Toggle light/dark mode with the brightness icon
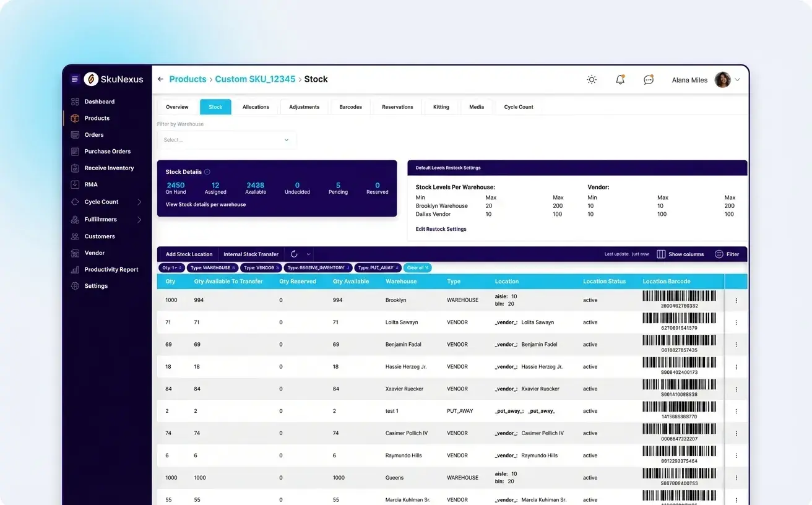Image resolution: width=812 pixels, height=505 pixels. coord(591,79)
